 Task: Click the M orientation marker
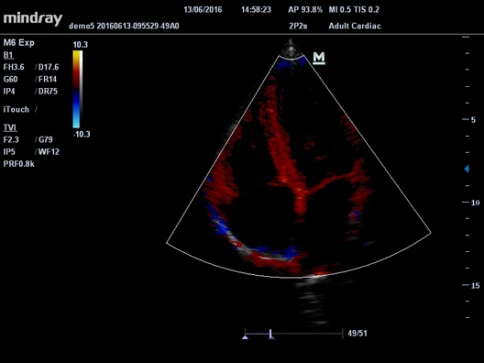[x=319, y=58]
